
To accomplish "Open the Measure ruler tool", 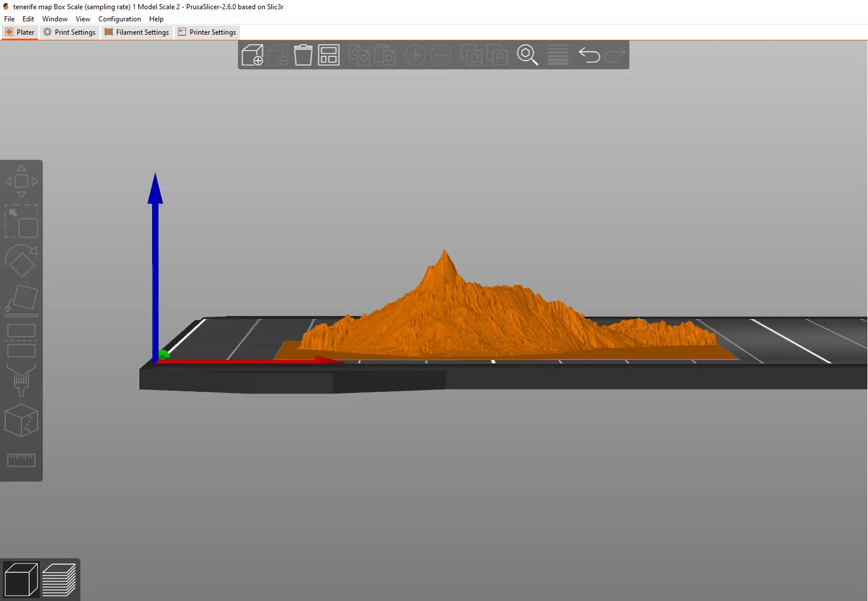I will pos(21,460).
